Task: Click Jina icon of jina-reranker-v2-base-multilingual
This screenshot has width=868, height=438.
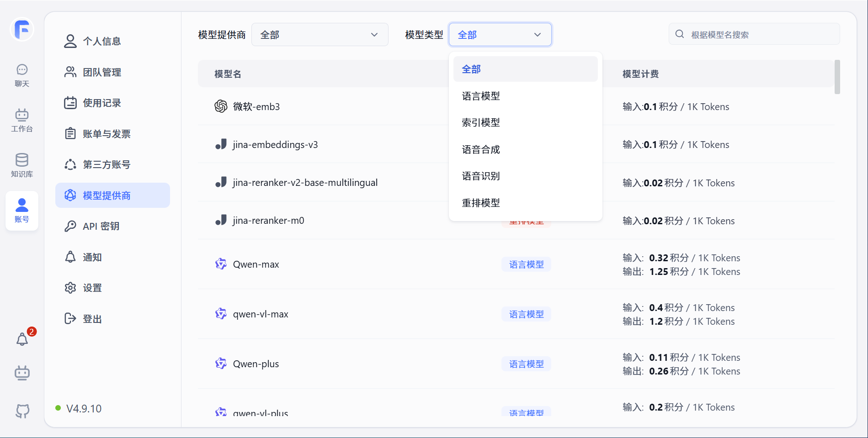Action: (221, 182)
